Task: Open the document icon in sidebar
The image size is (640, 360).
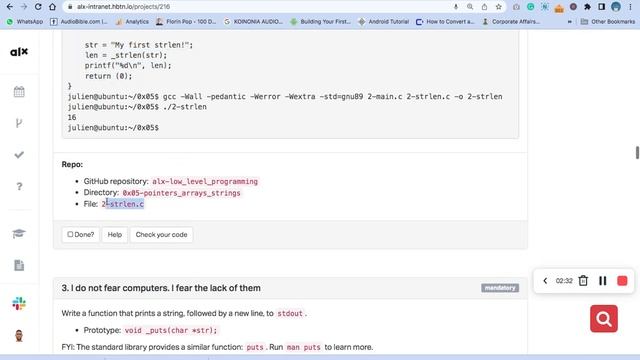Action: click(19, 265)
